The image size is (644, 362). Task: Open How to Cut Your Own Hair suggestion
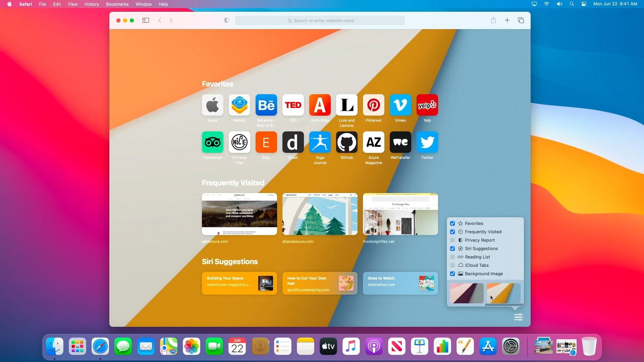pyautogui.click(x=320, y=283)
